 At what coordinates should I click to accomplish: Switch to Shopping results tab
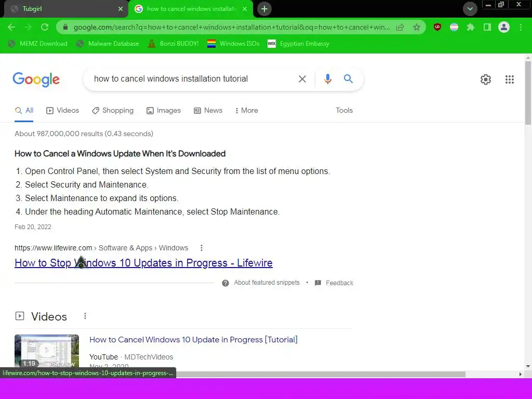(x=113, y=111)
